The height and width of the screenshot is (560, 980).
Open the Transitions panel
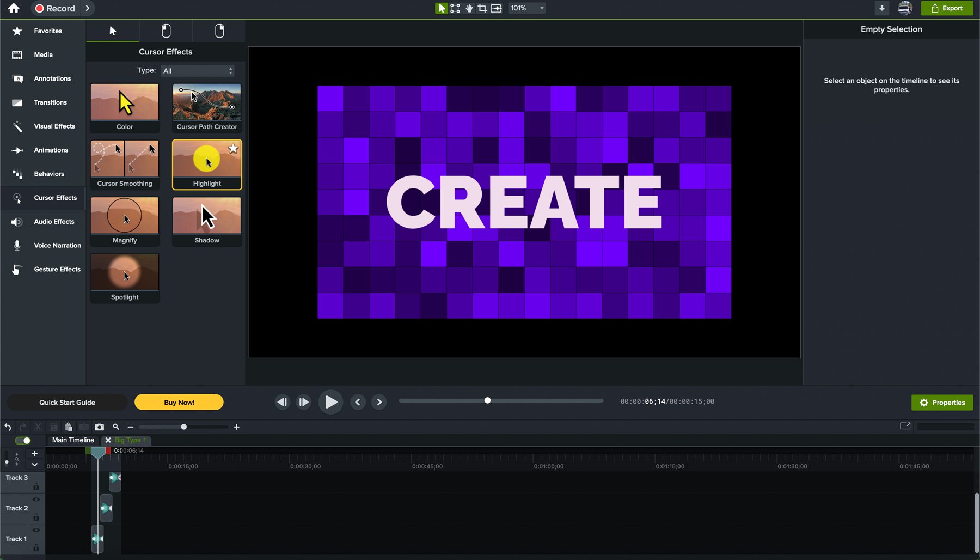tap(50, 102)
